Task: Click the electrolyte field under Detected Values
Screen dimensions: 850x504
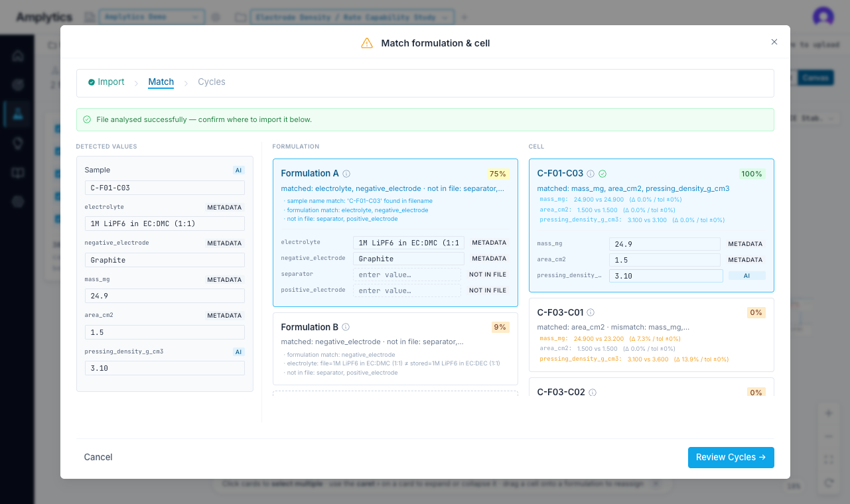Action: click(165, 223)
